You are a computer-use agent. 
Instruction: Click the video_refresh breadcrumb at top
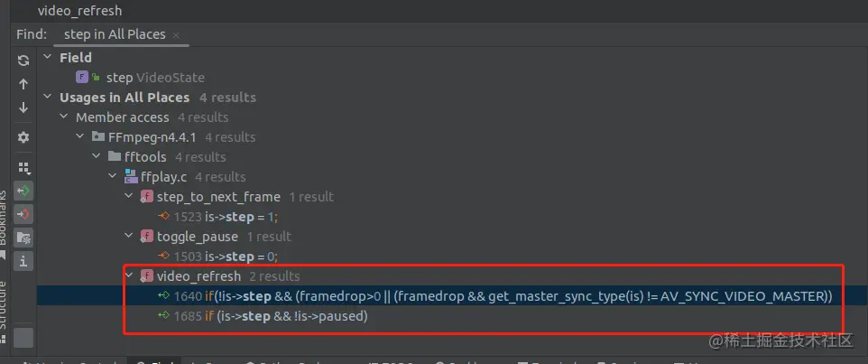[79, 11]
